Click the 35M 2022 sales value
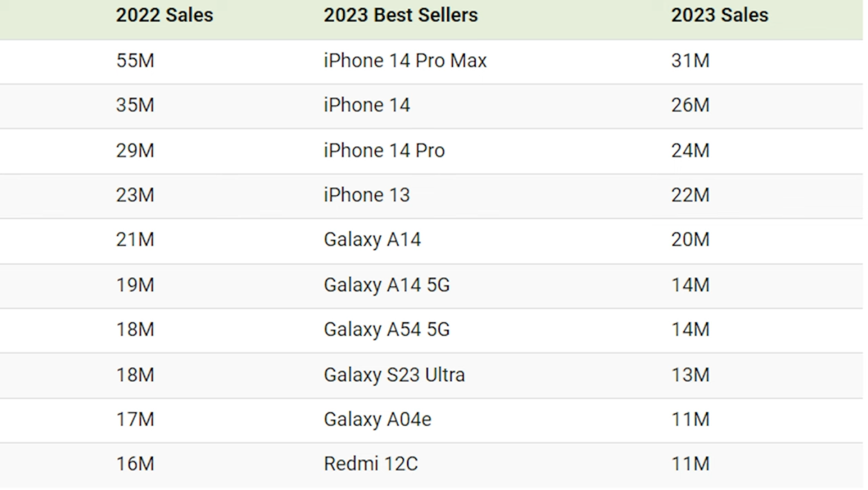Screen dimensions: 868x490 pyautogui.click(x=135, y=105)
